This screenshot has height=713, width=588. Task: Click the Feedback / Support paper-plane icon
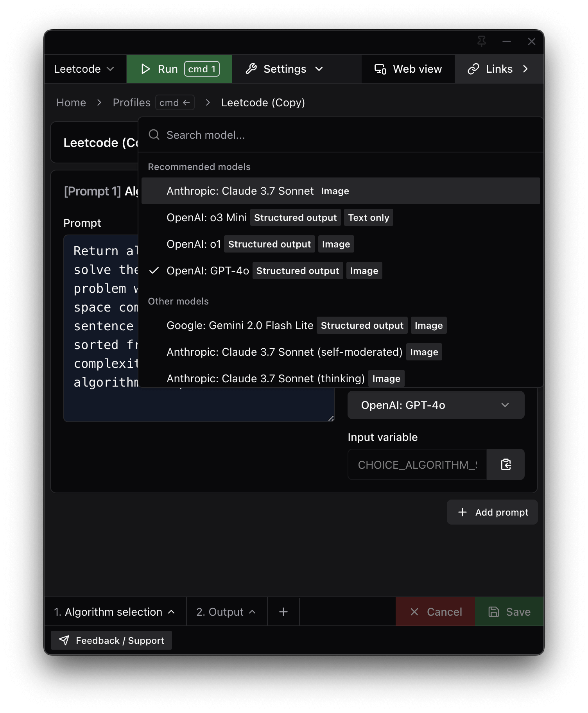tap(64, 640)
